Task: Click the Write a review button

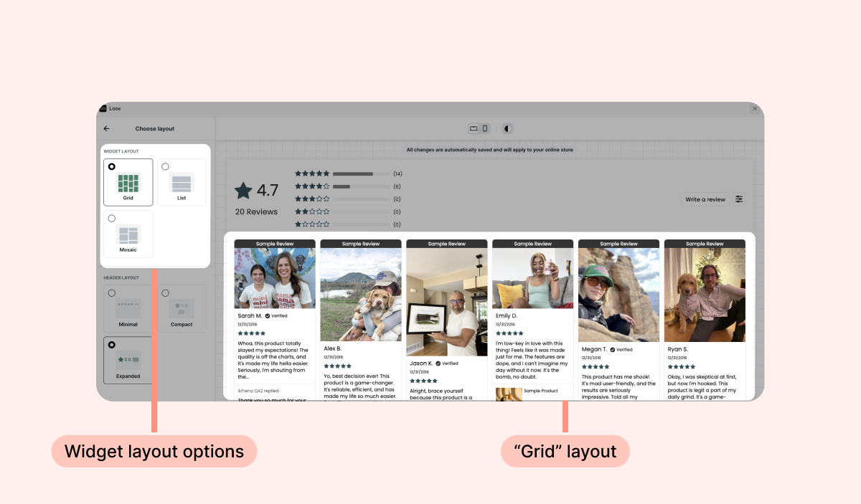Action: click(x=705, y=199)
